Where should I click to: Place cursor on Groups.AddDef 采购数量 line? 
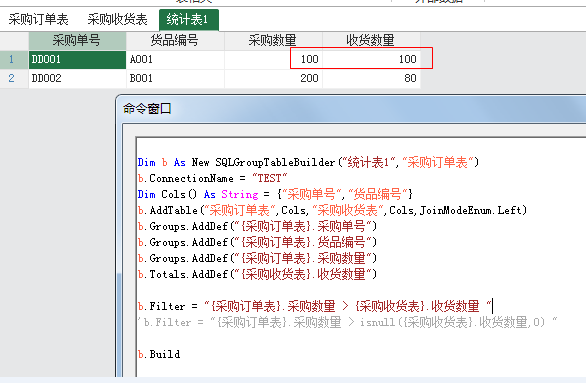[x=257, y=259]
